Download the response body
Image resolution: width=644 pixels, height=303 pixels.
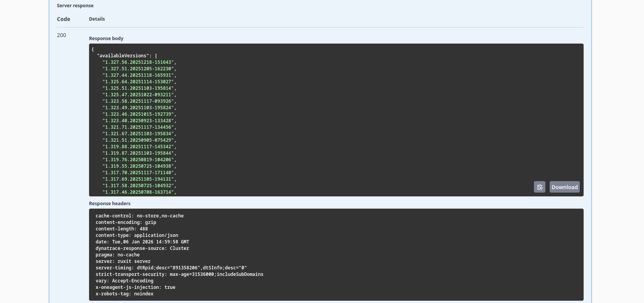(564, 187)
